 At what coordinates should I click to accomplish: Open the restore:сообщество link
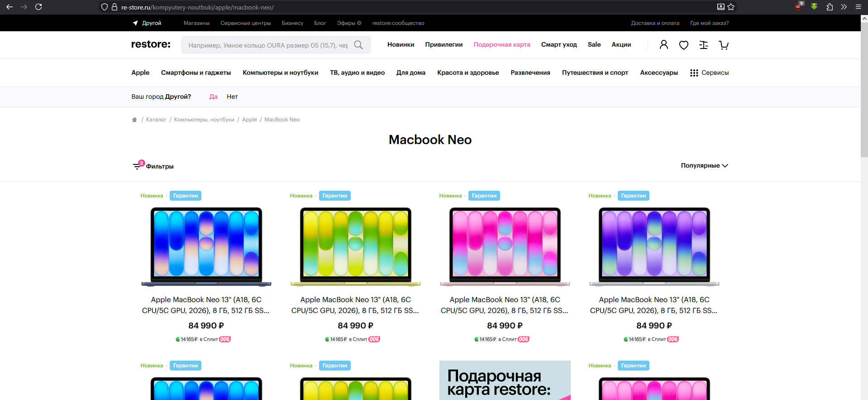398,23
